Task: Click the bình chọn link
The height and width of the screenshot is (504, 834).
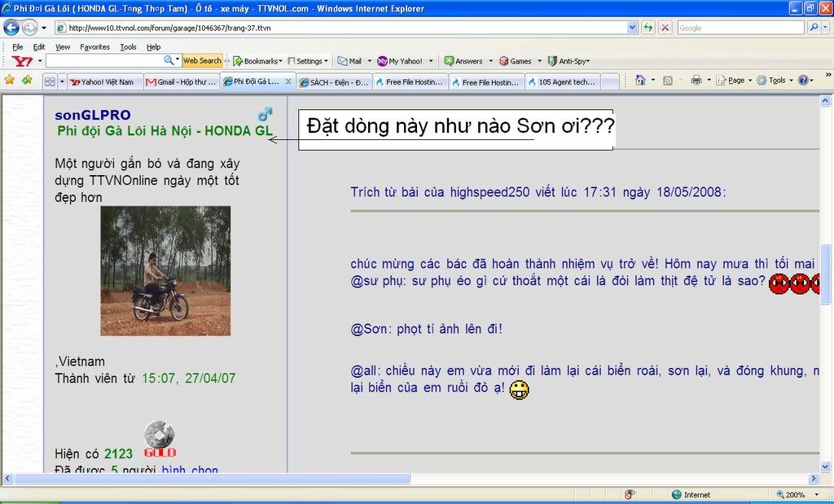Action: [190, 470]
